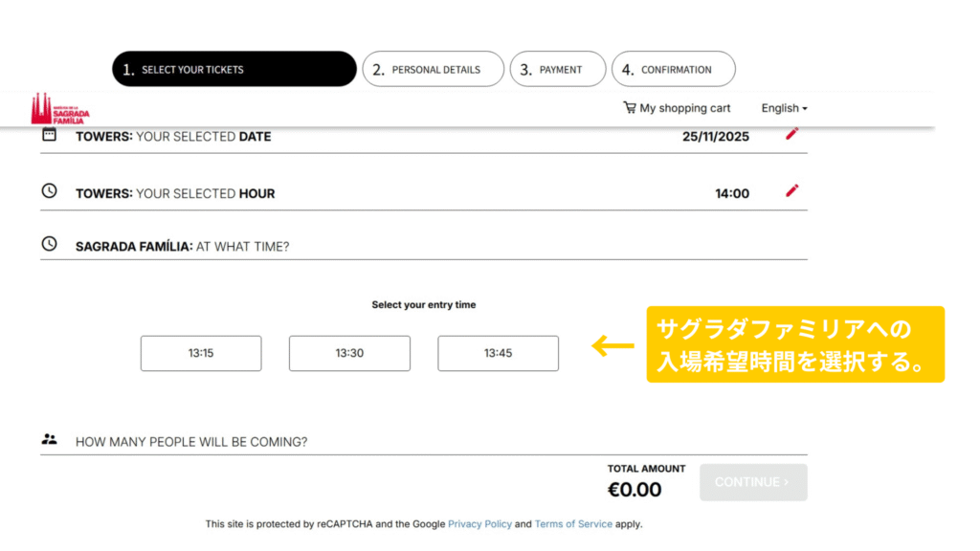980x551 pixels.
Task: Click the calendar icon beside towers date
Action: pyautogui.click(x=50, y=136)
